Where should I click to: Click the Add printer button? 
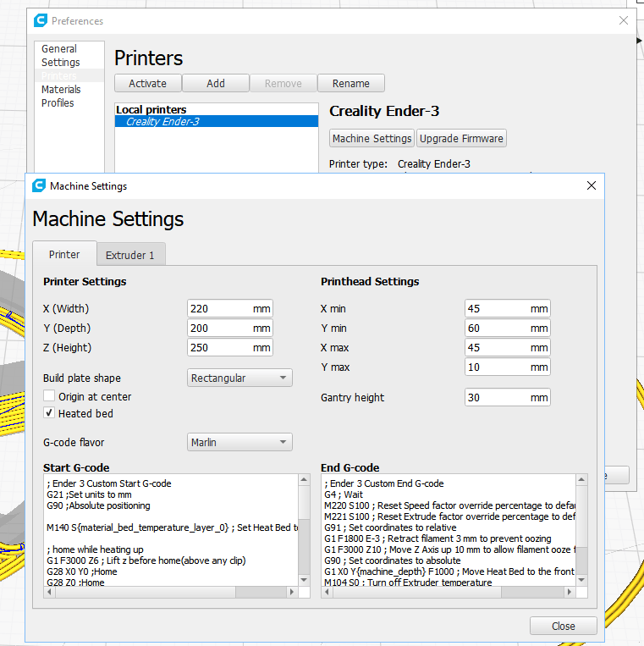(x=216, y=83)
